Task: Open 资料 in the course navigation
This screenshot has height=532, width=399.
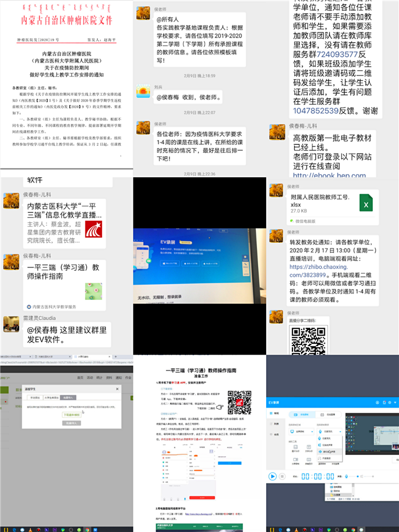Action: [109, 377]
